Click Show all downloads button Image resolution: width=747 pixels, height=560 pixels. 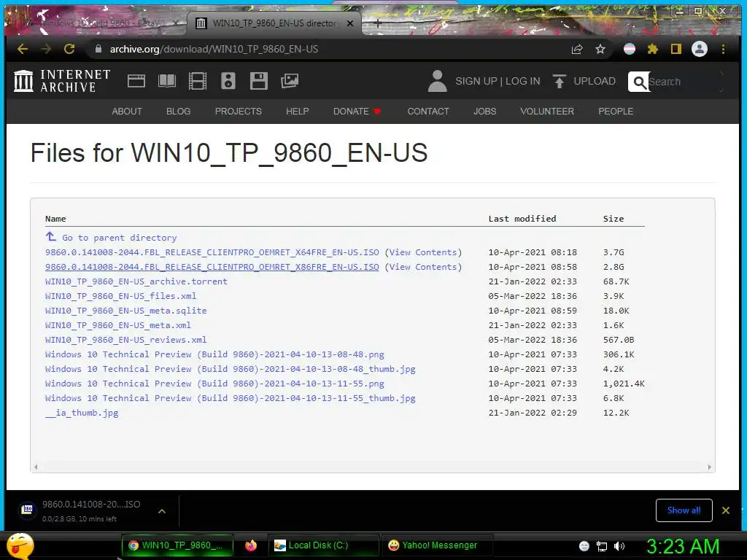[x=684, y=510]
